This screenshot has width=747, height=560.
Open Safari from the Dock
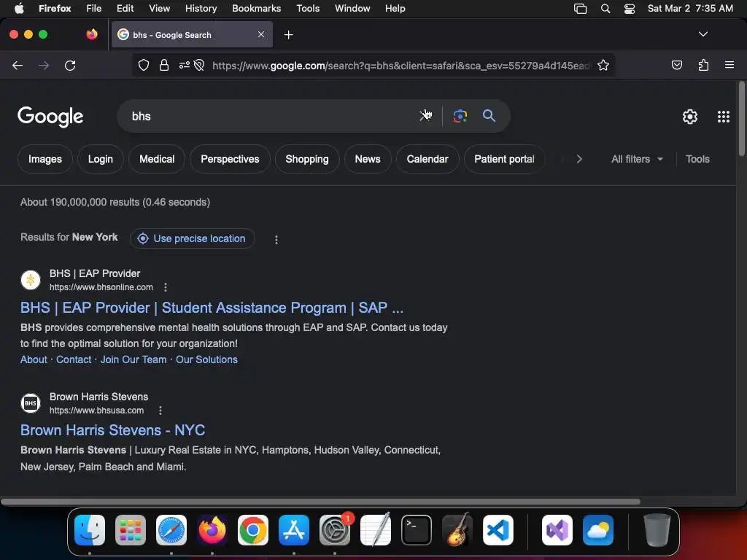point(171,530)
